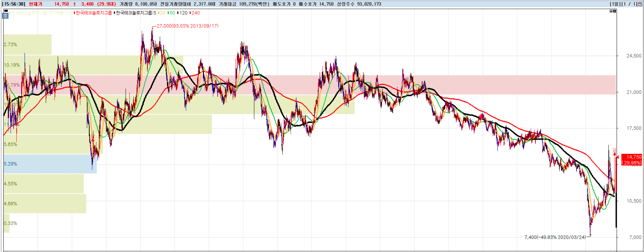The image size is (644, 252).
Task: Click the chart panel maximize icon
Action: pos(611,11)
